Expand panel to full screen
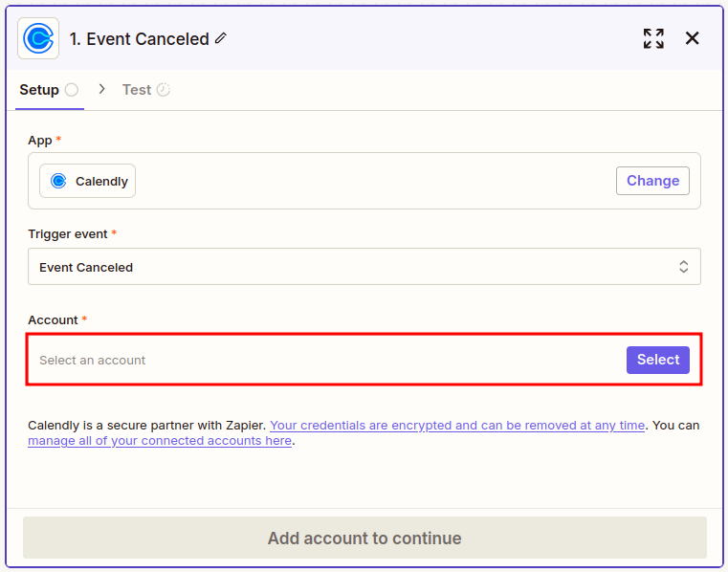 click(x=653, y=38)
